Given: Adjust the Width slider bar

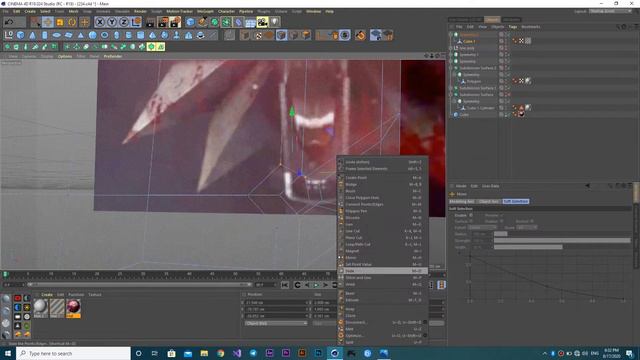Looking at the screenshot, I should click(x=528, y=247).
